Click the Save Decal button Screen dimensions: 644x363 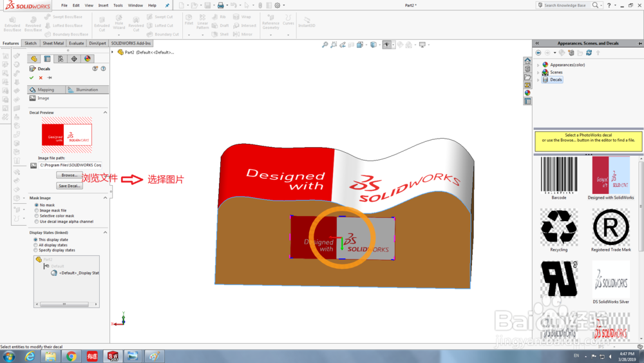[70, 186]
